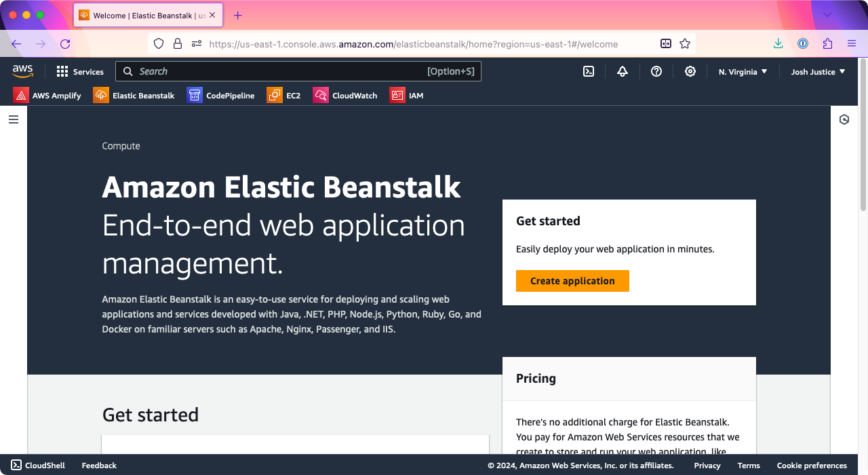Click the Create application button
Viewport: 868px width, 475px height.
click(572, 281)
